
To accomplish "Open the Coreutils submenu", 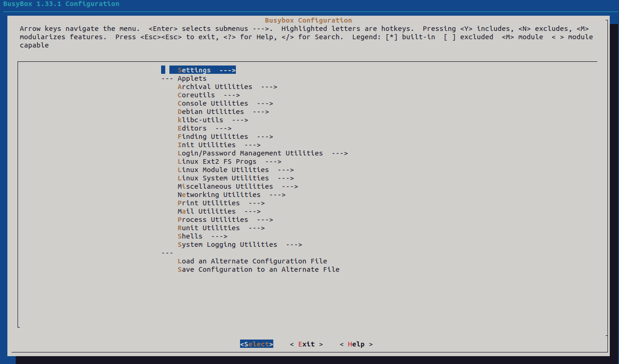I will [x=209, y=95].
